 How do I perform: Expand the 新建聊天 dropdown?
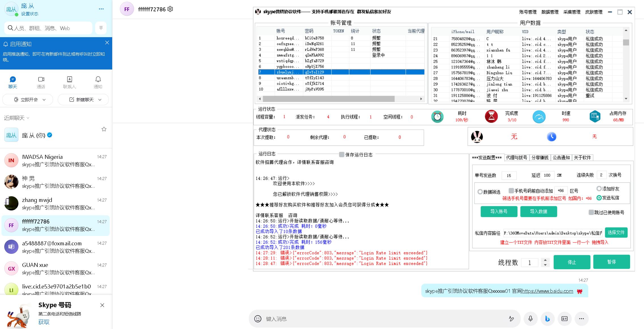click(x=100, y=100)
